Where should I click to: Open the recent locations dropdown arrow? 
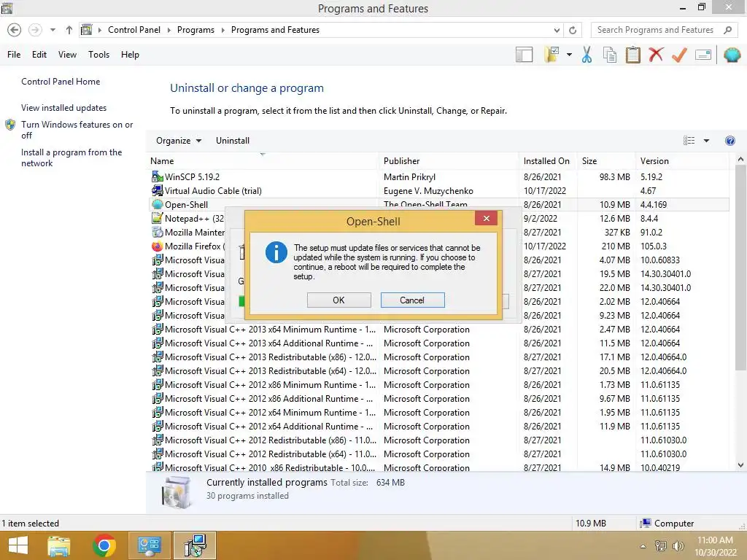53,30
